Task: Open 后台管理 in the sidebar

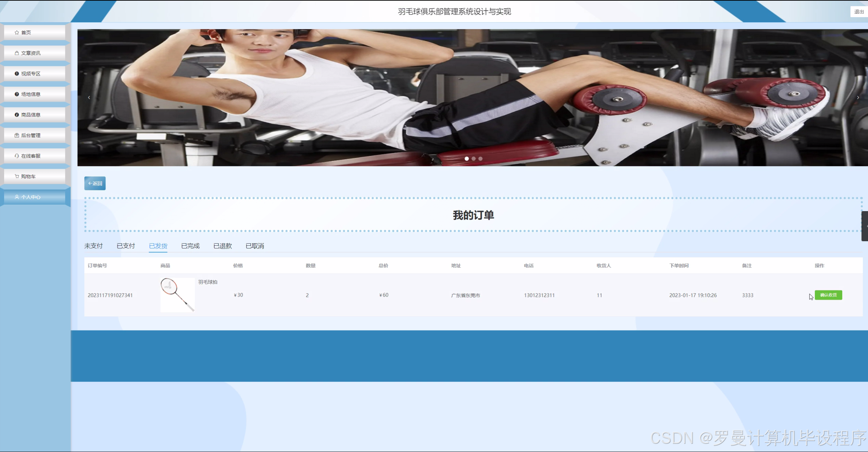Action: point(31,135)
